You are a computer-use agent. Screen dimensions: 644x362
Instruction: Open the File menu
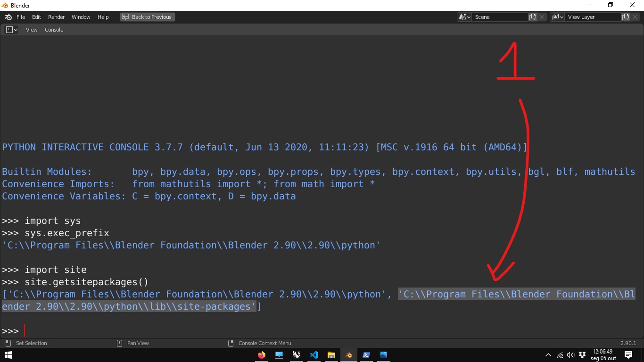(21, 17)
